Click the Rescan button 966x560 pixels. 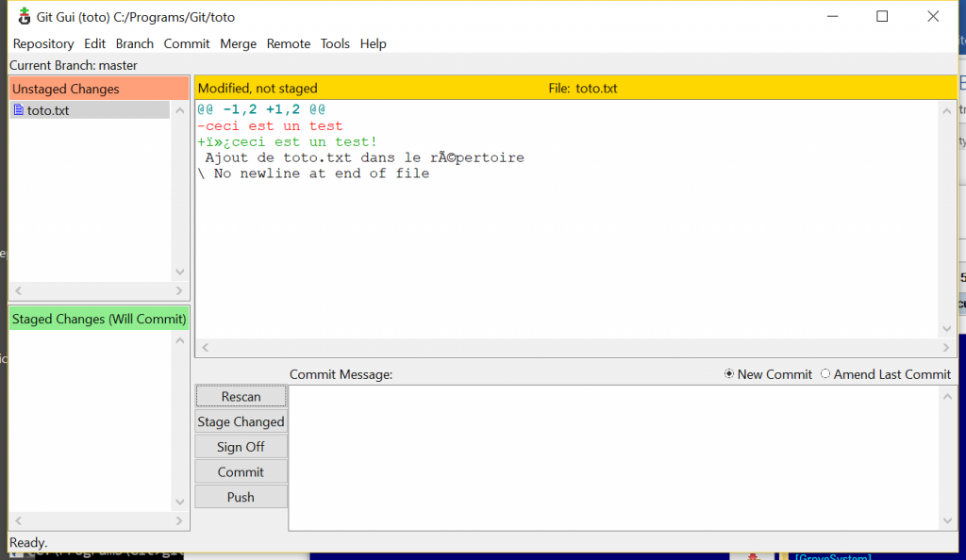tap(241, 396)
